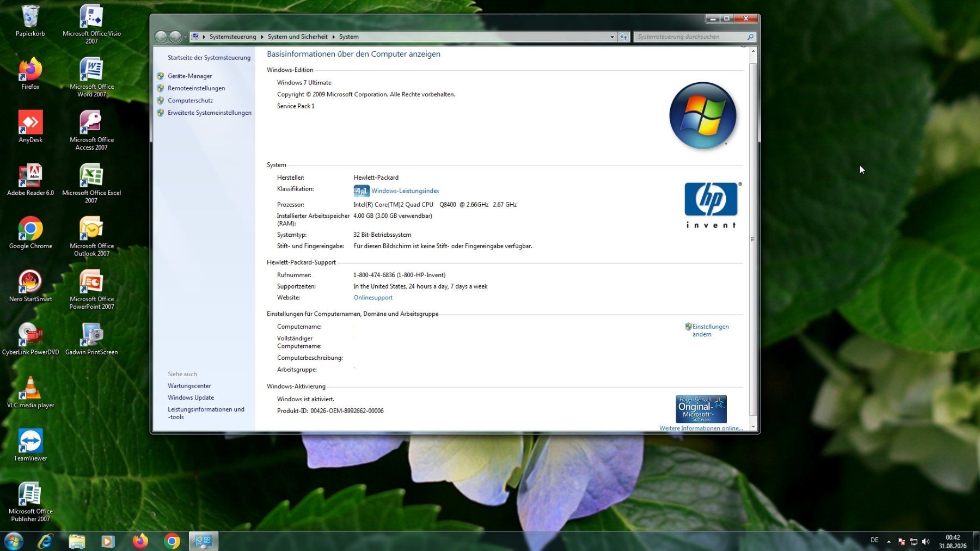Image resolution: width=980 pixels, height=551 pixels.
Task: Select the Gadwin PrintScreen desktop icon
Action: pyautogui.click(x=91, y=339)
